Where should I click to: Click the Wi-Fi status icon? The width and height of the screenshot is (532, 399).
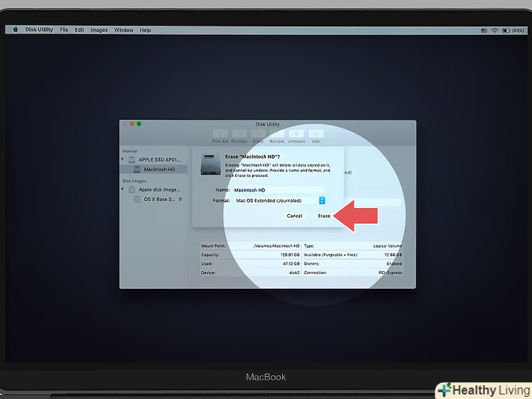click(x=495, y=30)
